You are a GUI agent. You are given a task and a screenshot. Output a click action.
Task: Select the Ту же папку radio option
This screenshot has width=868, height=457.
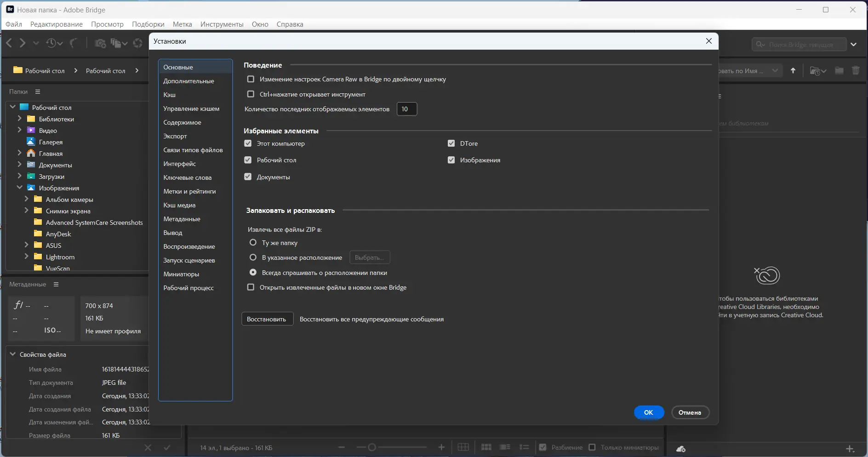pos(253,243)
